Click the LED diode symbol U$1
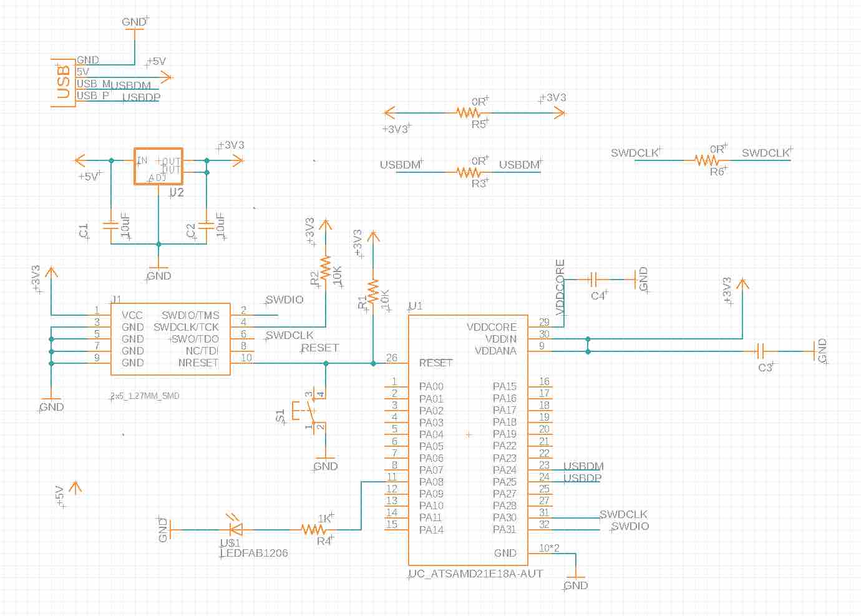This screenshot has height=616, width=861. [x=235, y=527]
